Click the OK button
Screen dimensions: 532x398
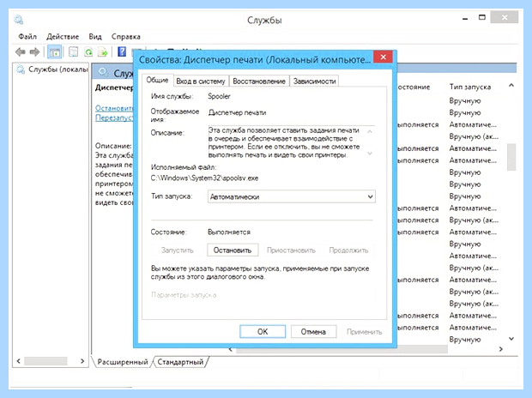coord(263,331)
